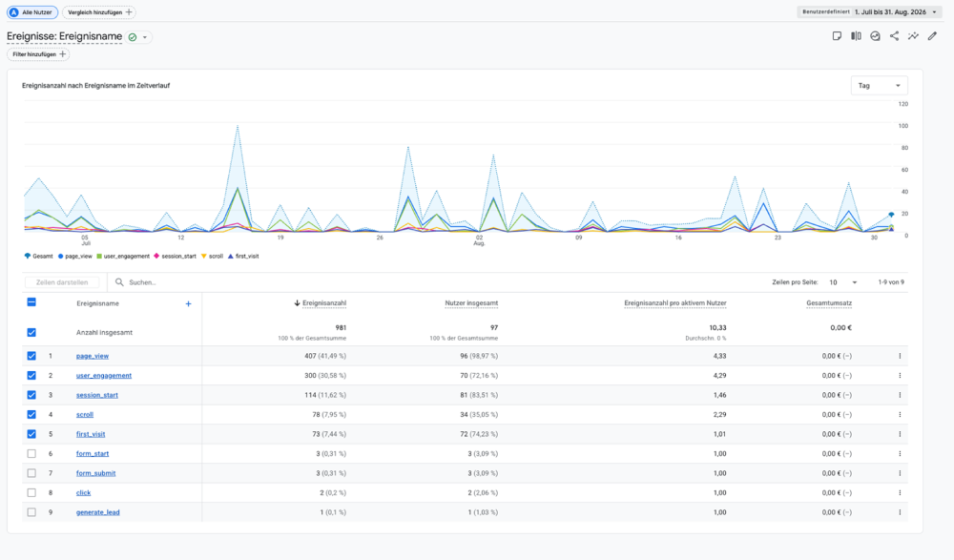The height and width of the screenshot is (560, 954).
Task: Click the green check status icon by title
Action: (x=133, y=37)
